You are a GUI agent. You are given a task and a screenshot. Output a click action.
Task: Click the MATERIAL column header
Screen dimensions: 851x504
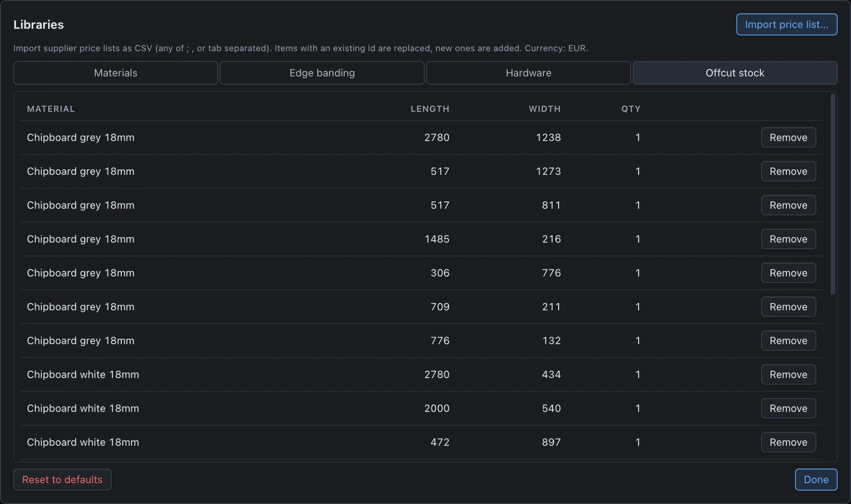51,109
